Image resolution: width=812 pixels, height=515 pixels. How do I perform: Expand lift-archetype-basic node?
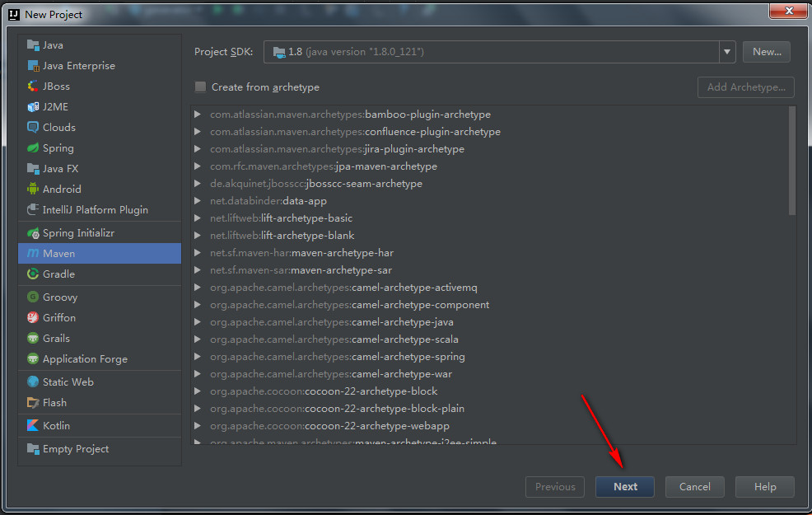198,218
